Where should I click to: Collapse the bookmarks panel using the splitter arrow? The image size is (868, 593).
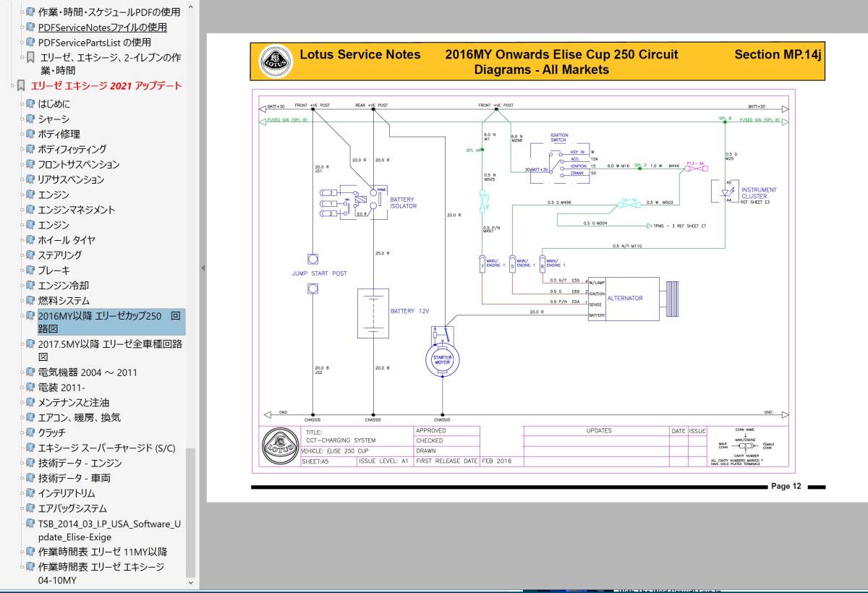point(203,268)
